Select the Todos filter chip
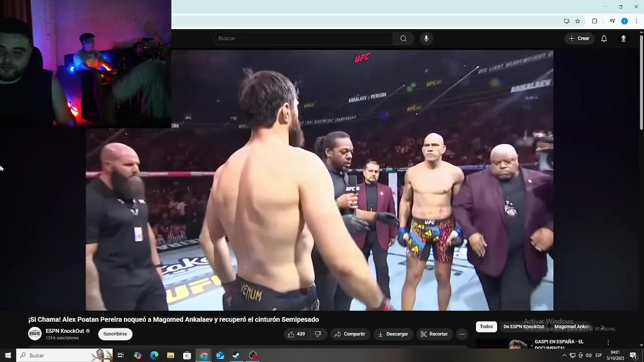 pyautogui.click(x=486, y=327)
